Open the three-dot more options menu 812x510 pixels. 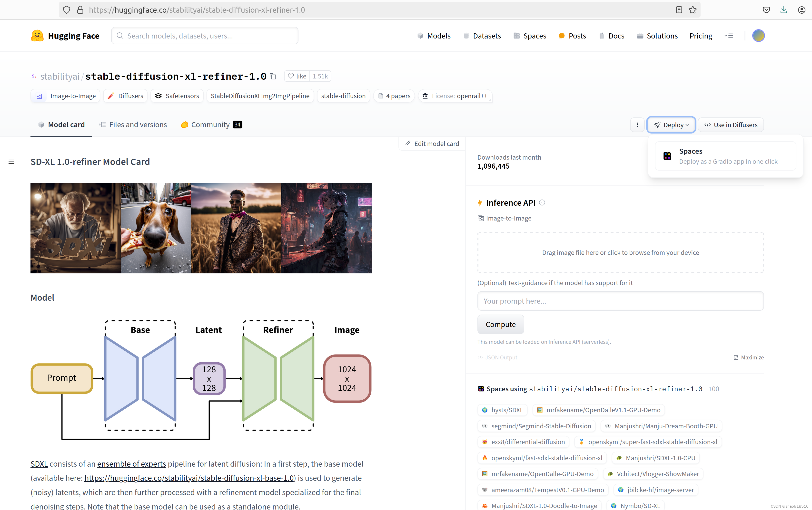637,125
